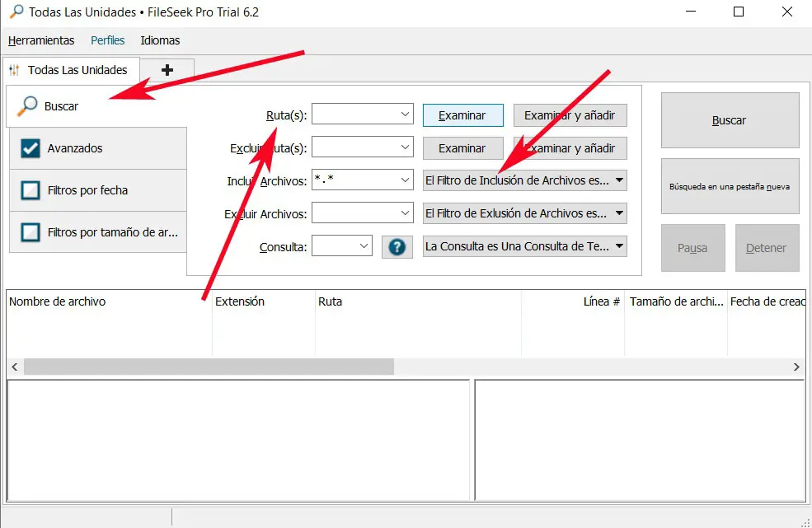Enable Filtros por fecha checkbox

[x=30, y=190]
